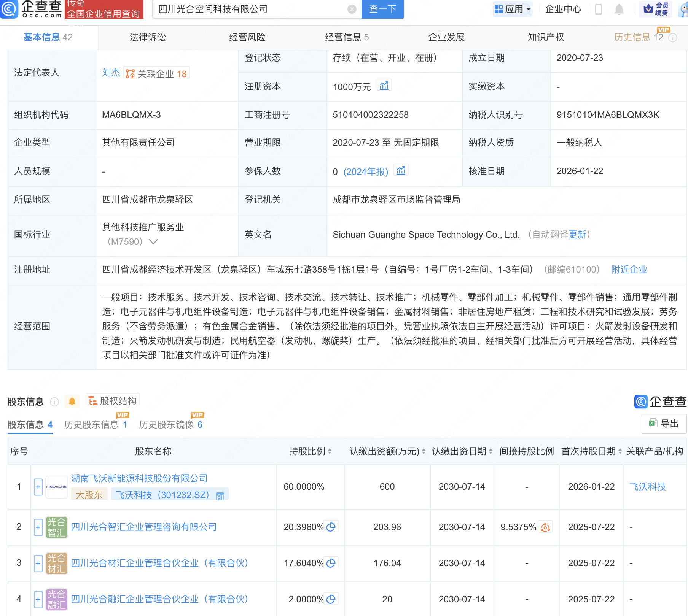Click the trend chart icon next to 参保人数
The image size is (688, 616).
[401, 171]
